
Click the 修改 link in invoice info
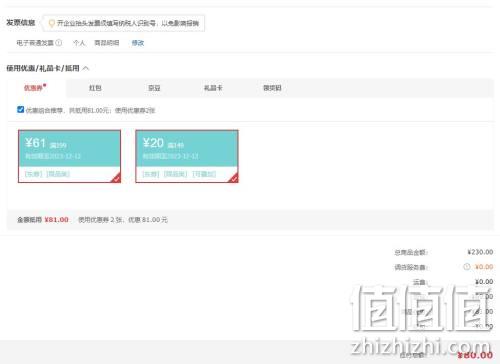(x=138, y=43)
